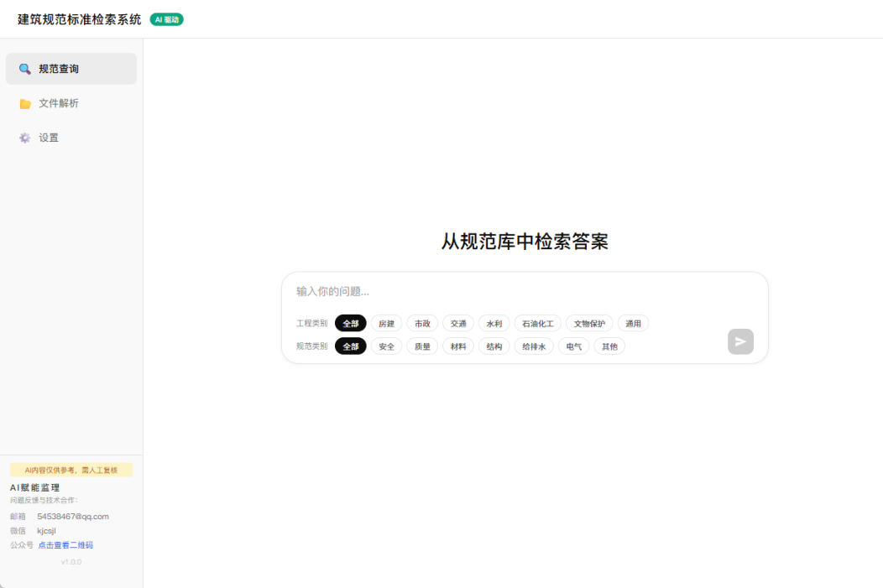Click the folder icon beside 文件解析

pos(25,104)
